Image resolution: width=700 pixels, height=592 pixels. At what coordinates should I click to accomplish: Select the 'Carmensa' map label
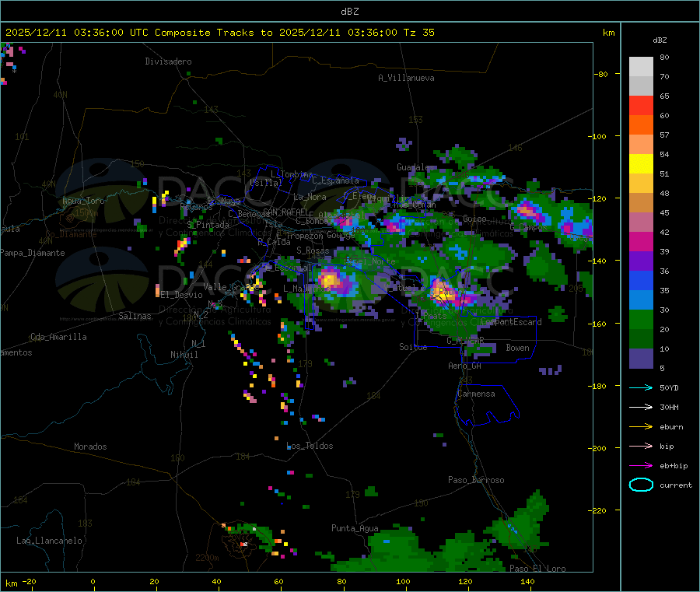click(476, 394)
